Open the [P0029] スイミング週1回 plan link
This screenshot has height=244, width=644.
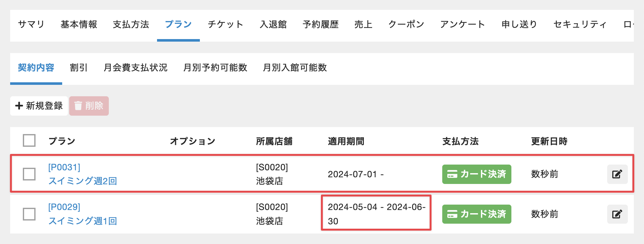point(82,214)
